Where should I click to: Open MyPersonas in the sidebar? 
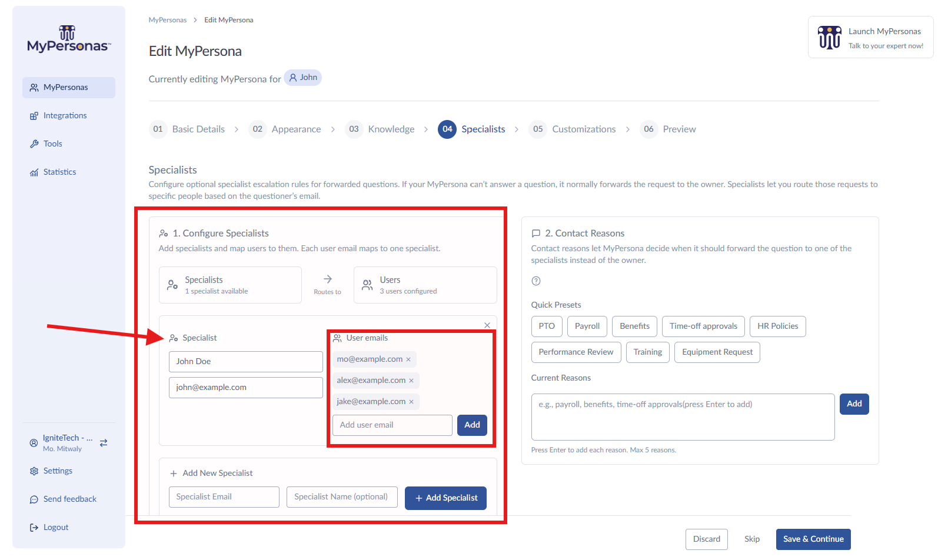tap(69, 88)
